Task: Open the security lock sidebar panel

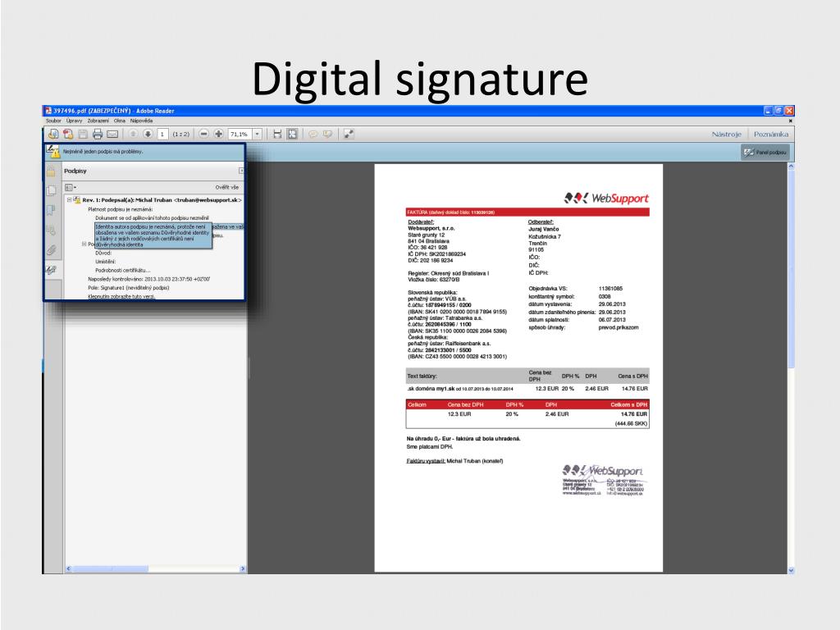Action: click(51, 171)
